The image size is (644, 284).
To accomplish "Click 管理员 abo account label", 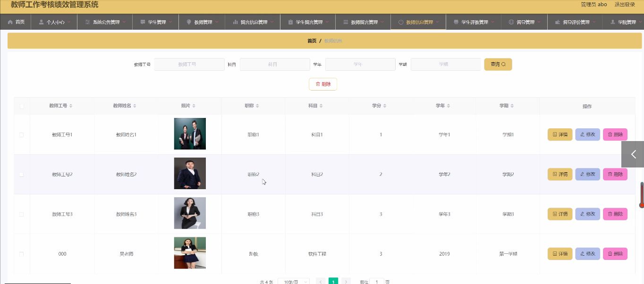I will pyautogui.click(x=593, y=4).
